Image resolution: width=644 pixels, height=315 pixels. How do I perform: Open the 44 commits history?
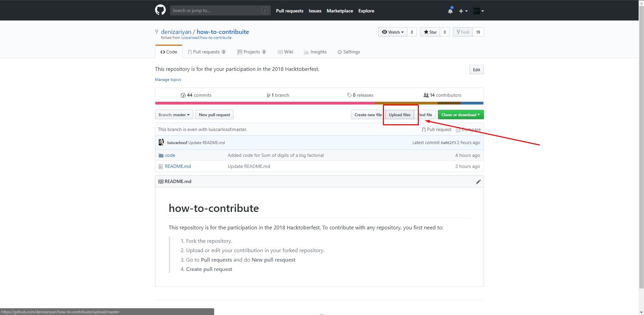tap(196, 95)
